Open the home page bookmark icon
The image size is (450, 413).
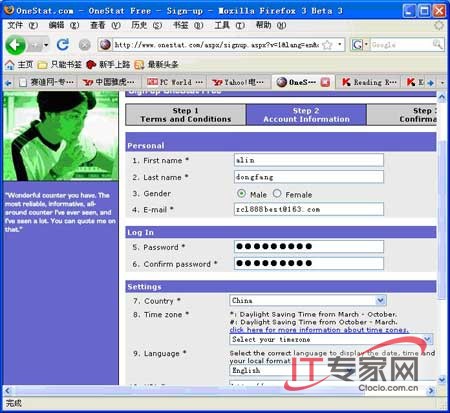(x=10, y=64)
